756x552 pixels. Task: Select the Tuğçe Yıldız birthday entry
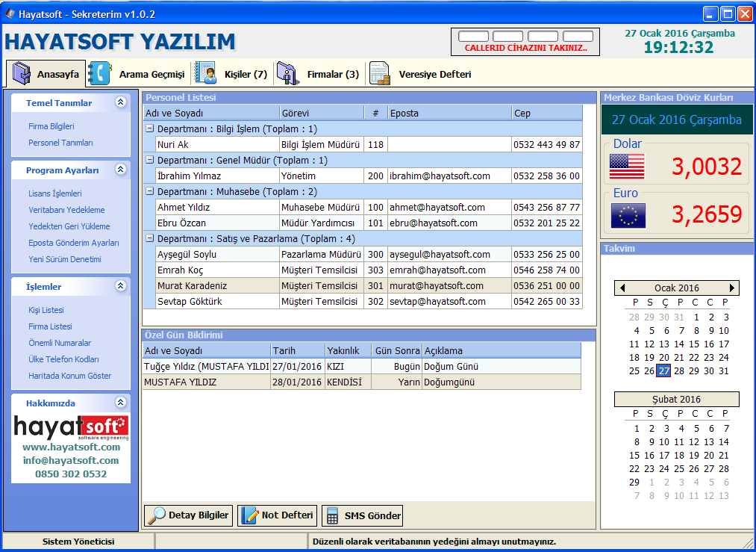(362, 367)
